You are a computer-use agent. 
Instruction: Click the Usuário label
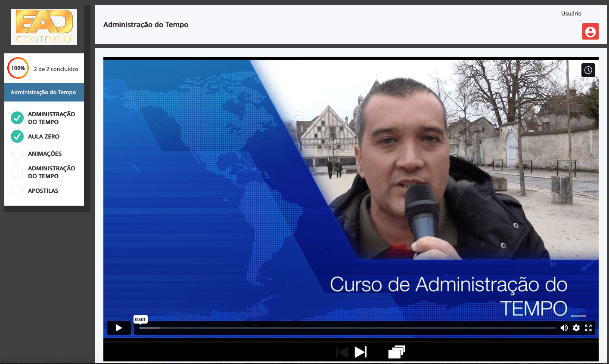click(x=571, y=13)
